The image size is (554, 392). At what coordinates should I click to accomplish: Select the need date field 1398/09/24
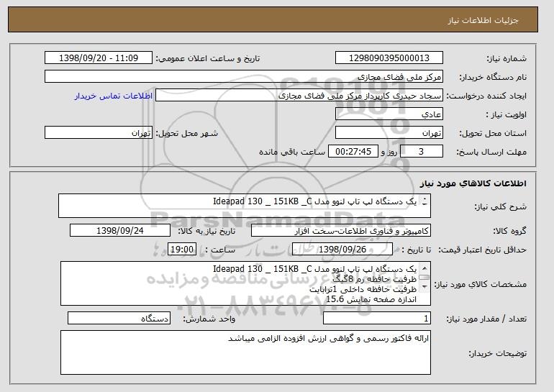[x=120, y=231]
